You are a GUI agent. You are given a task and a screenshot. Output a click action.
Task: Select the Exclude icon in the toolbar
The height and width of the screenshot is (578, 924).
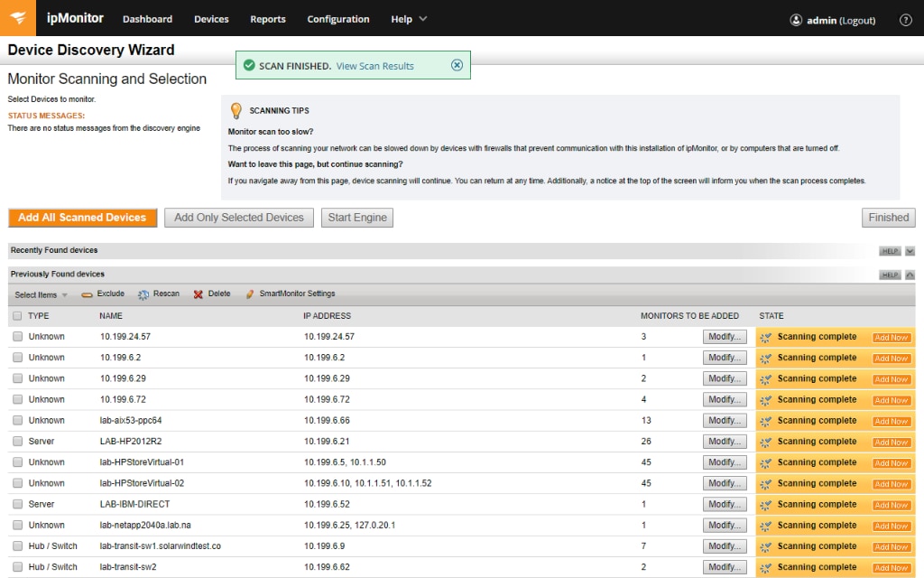click(85, 294)
